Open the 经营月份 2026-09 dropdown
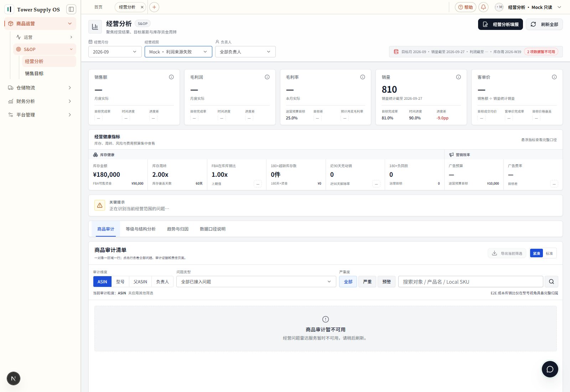This screenshot has width=570, height=392. pos(115,52)
